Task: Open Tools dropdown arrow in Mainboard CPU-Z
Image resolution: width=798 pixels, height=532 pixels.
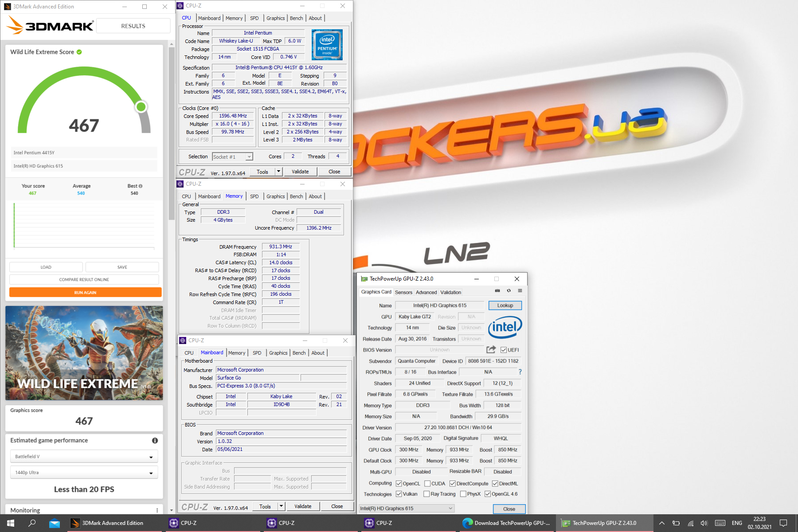Action: click(x=281, y=506)
